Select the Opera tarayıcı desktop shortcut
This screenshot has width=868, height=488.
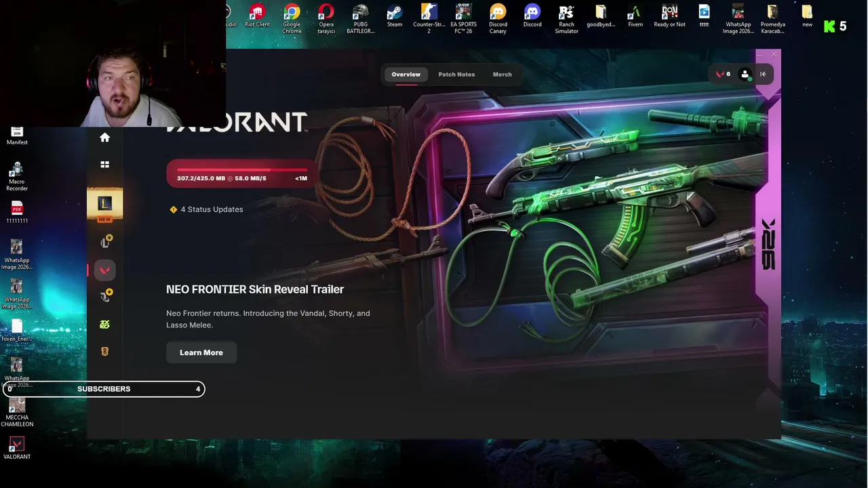pyautogui.click(x=326, y=19)
